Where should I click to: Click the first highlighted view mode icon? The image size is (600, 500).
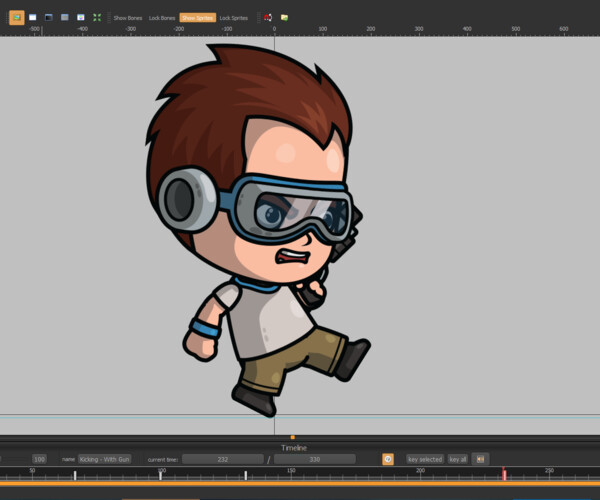point(16,17)
